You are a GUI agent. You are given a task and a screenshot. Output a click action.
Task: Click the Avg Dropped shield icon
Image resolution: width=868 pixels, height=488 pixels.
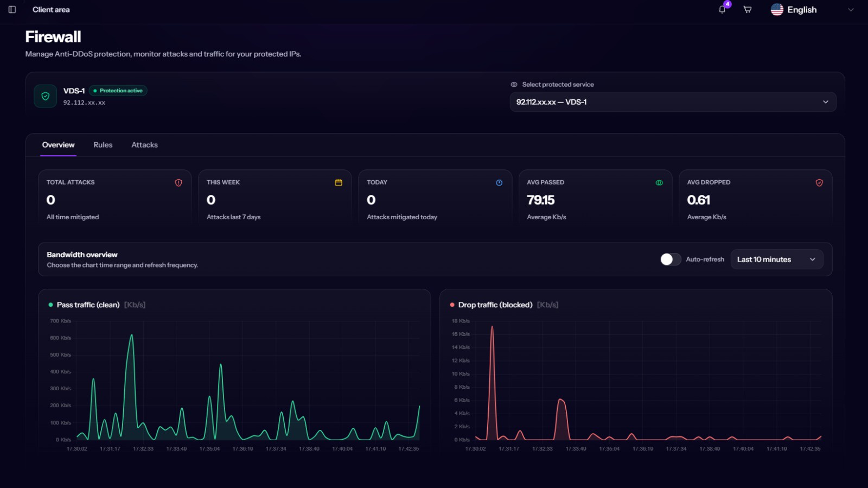pos(819,183)
